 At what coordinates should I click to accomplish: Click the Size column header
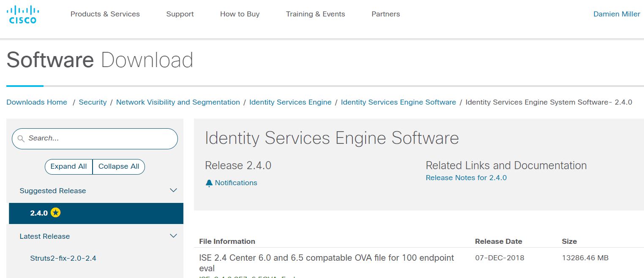[x=569, y=241]
